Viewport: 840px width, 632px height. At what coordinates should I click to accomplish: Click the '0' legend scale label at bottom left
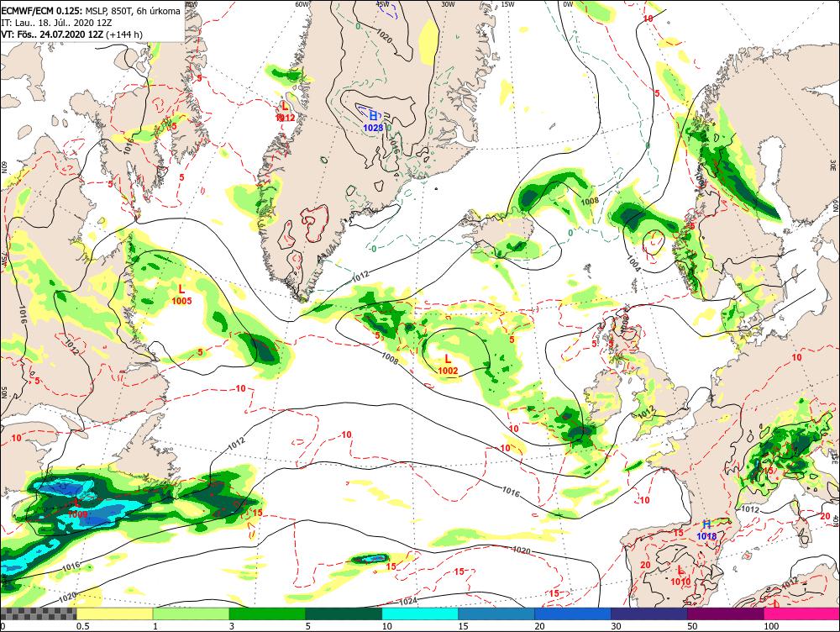(x=3, y=626)
